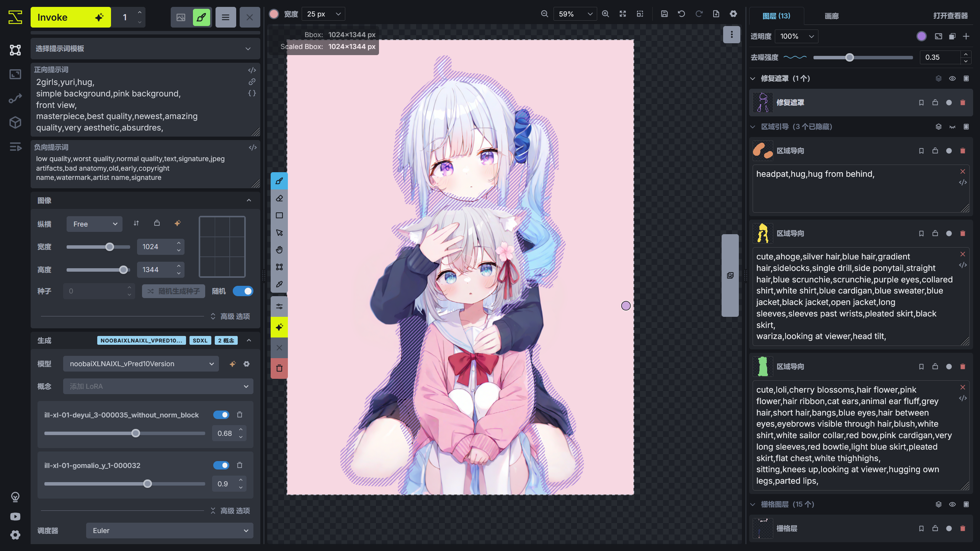Undo the last canvas action
Image resolution: width=980 pixels, height=551 pixels.
click(681, 13)
